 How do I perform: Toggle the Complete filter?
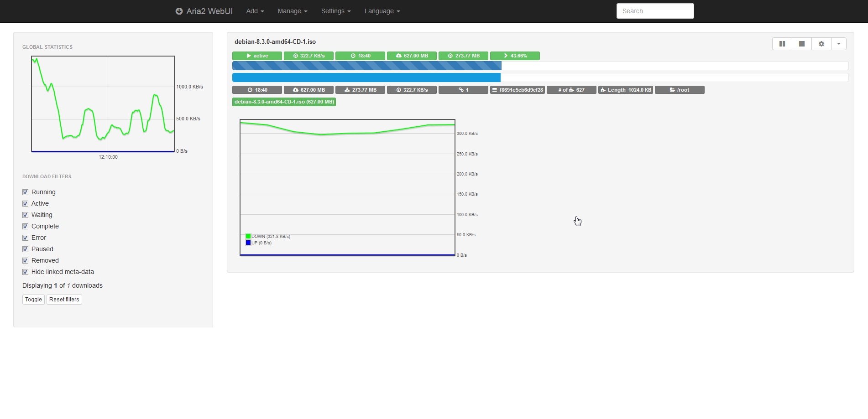point(26,226)
